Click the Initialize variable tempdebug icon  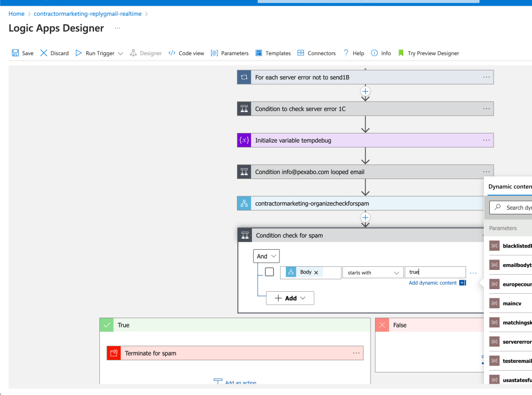(x=244, y=140)
